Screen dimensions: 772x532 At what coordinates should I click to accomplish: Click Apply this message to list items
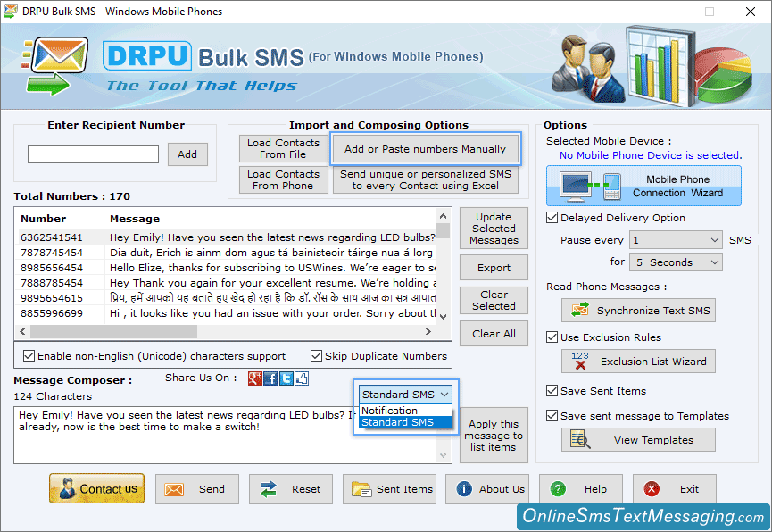(494, 436)
